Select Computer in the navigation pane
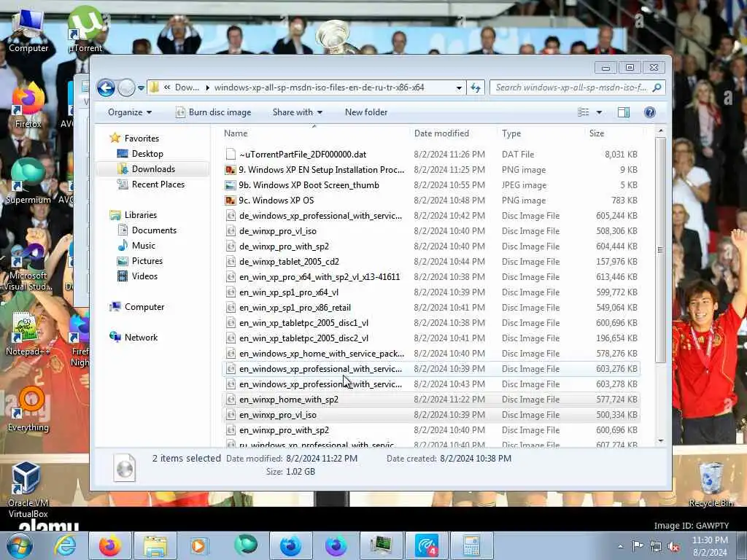Viewport: 747px width, 560px height. (x=144, y=307)
